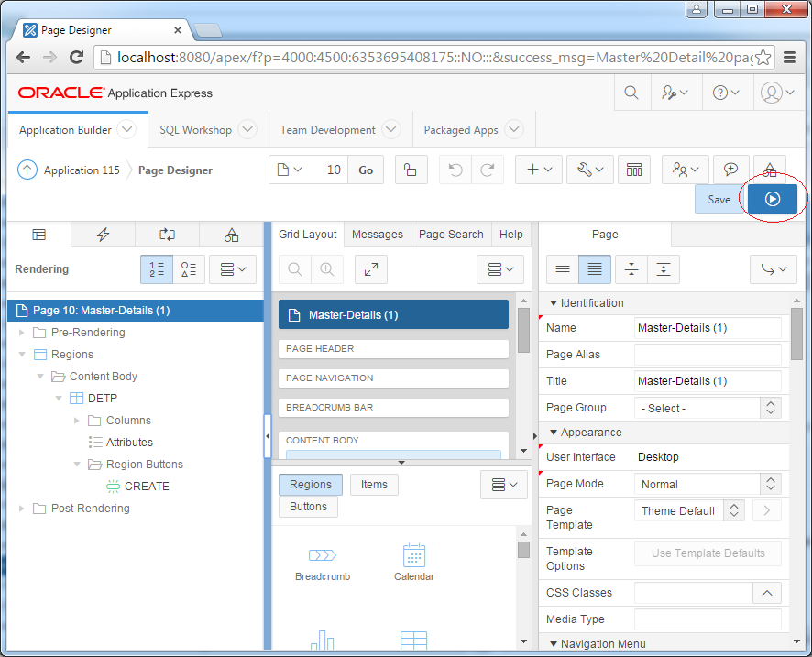This screenshot has width=812, height=657.
Task: Click Collapse All property groups icon
Action: 631,269
